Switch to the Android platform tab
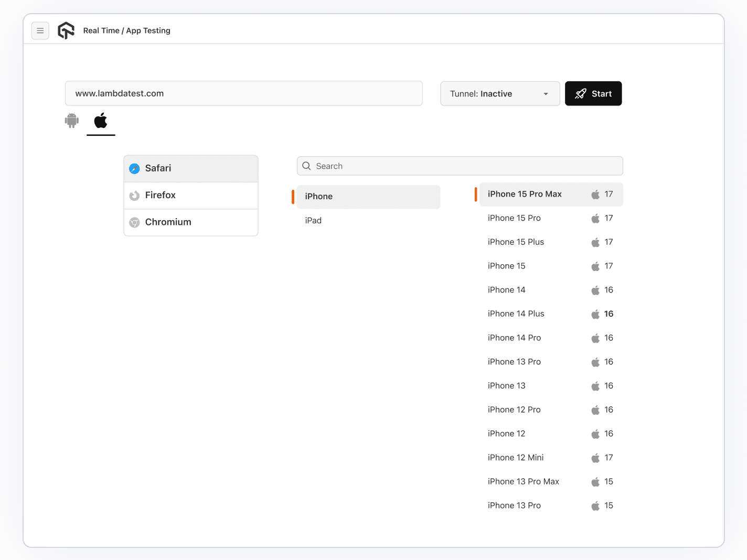 72,121
